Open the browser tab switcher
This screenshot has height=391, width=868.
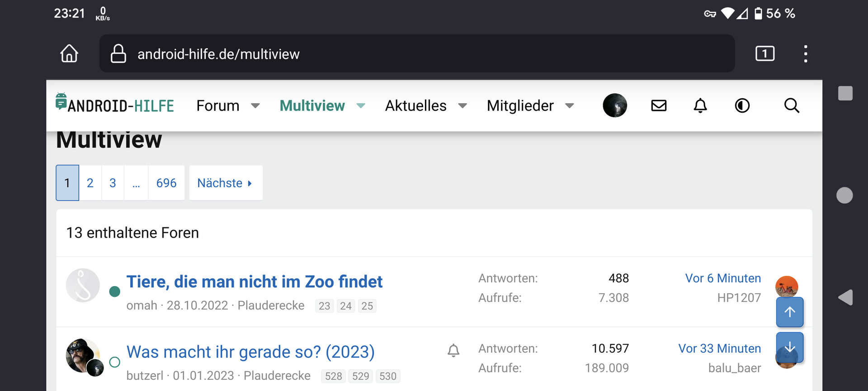click(764, 53)
